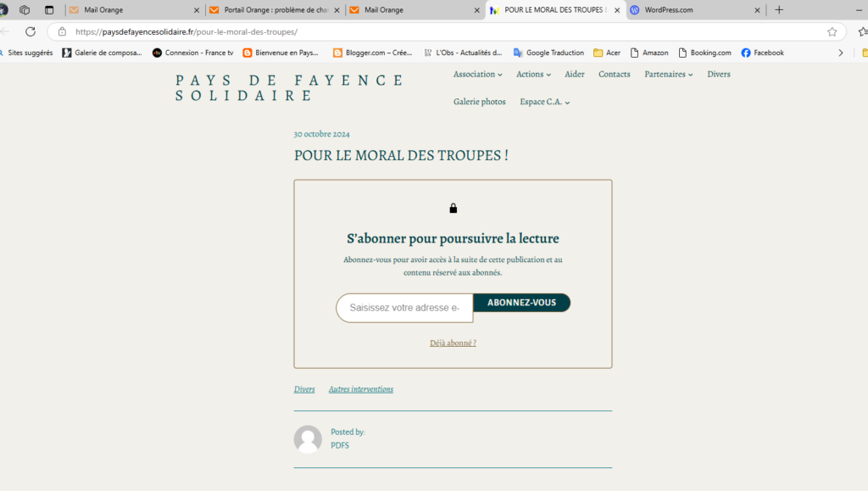Show more bookmarks with overflow chevron

coord(841,53)
